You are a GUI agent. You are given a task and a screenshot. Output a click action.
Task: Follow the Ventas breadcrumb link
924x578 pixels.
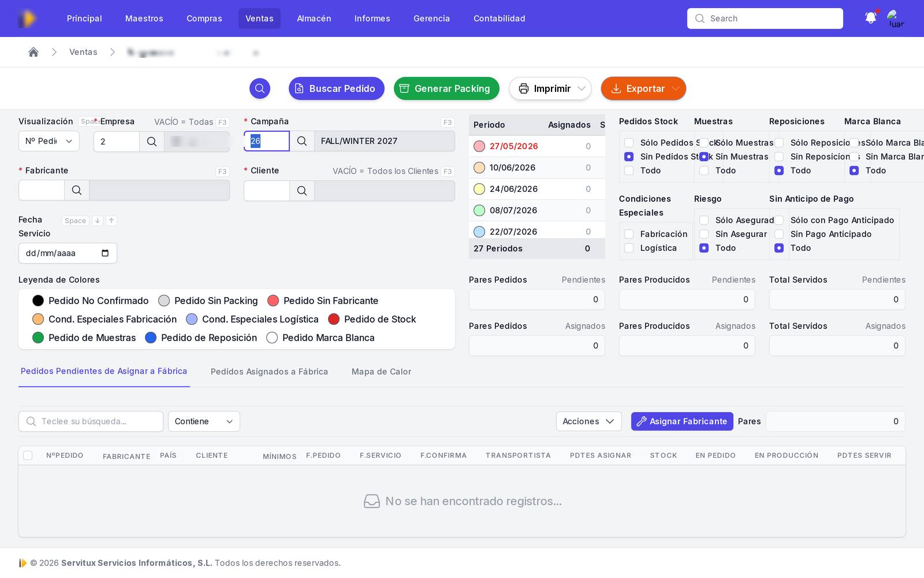coord(83,52)
